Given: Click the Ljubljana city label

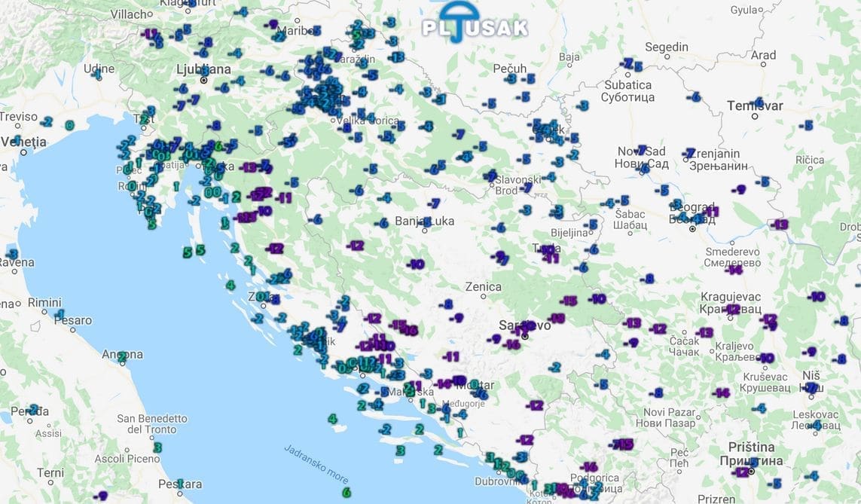Looking at the screenshot, I should (x=203, y=69).
